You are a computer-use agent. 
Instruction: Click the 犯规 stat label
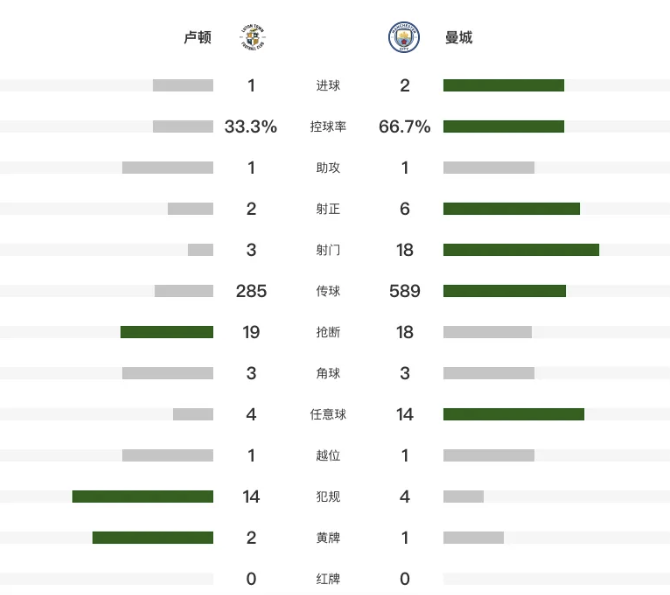click(328, 497)
